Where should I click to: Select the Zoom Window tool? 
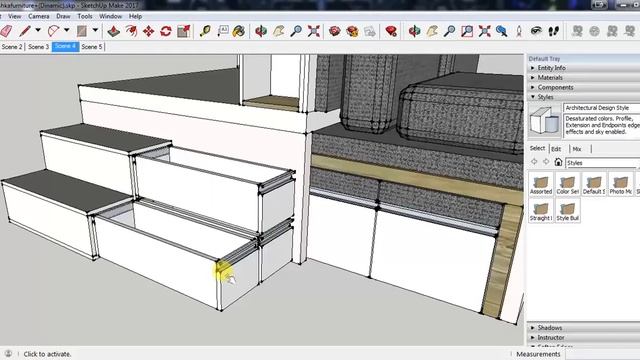467,31
